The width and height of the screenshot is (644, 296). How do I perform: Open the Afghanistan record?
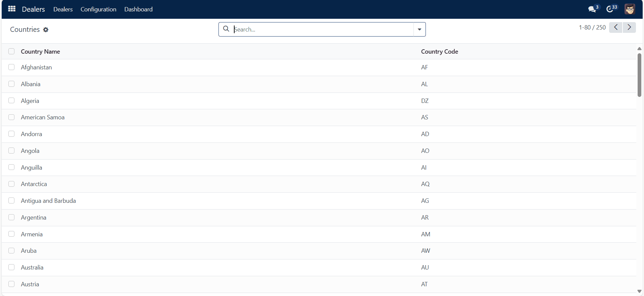coord(36,67)
